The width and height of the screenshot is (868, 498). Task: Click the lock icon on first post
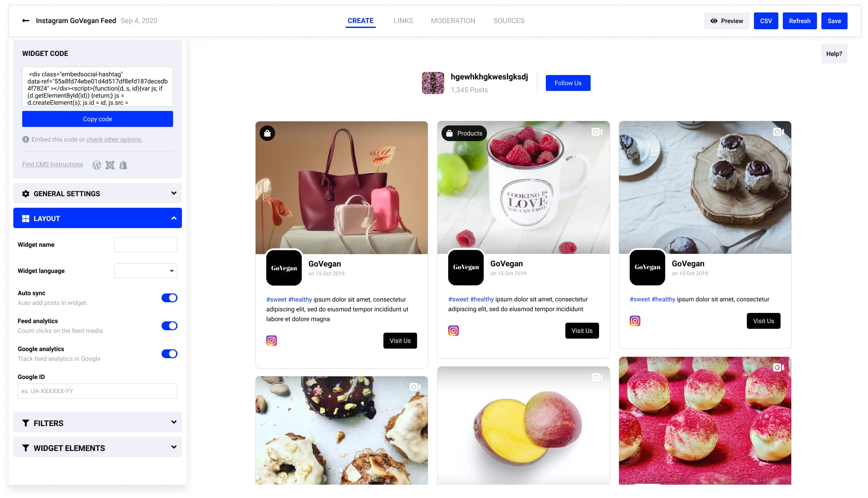[268, 133]
